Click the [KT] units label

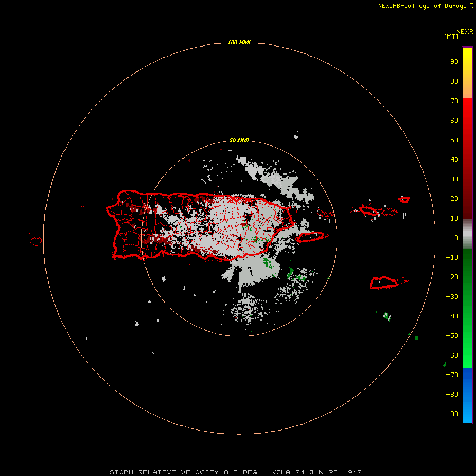point(451,36)
